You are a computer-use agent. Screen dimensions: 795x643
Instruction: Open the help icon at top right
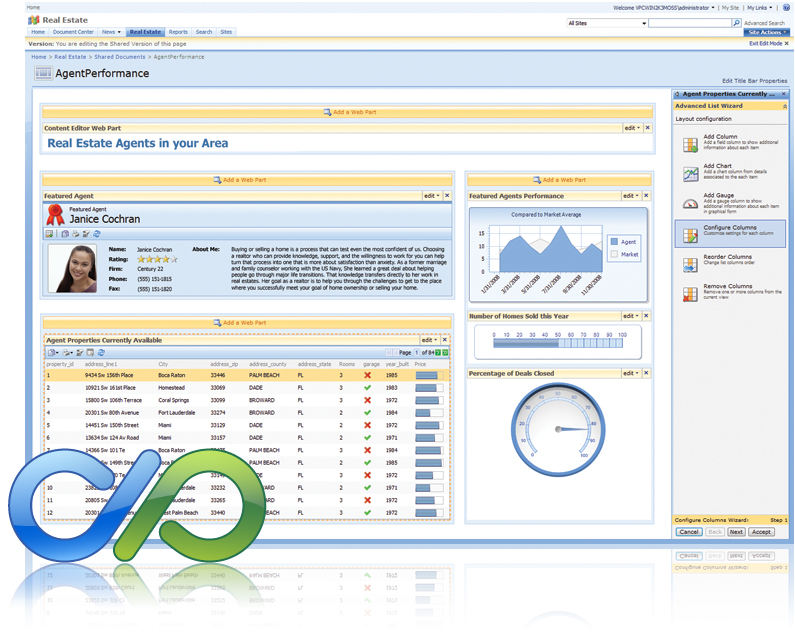pos(786,8)
